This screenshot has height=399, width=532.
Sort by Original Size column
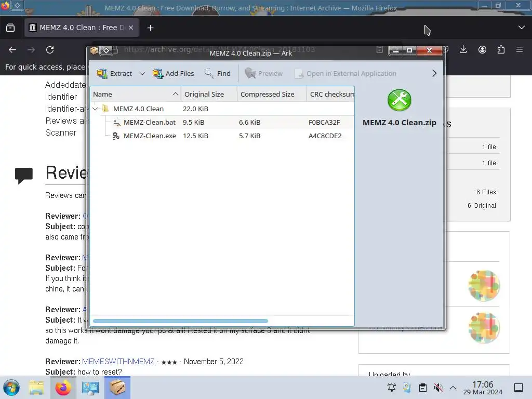pos(209,95)
